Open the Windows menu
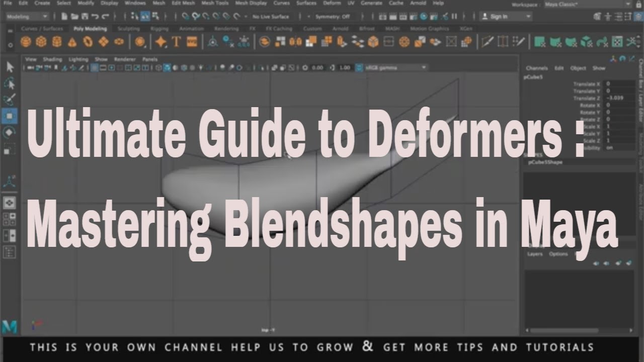 click(x=135, y=3)
